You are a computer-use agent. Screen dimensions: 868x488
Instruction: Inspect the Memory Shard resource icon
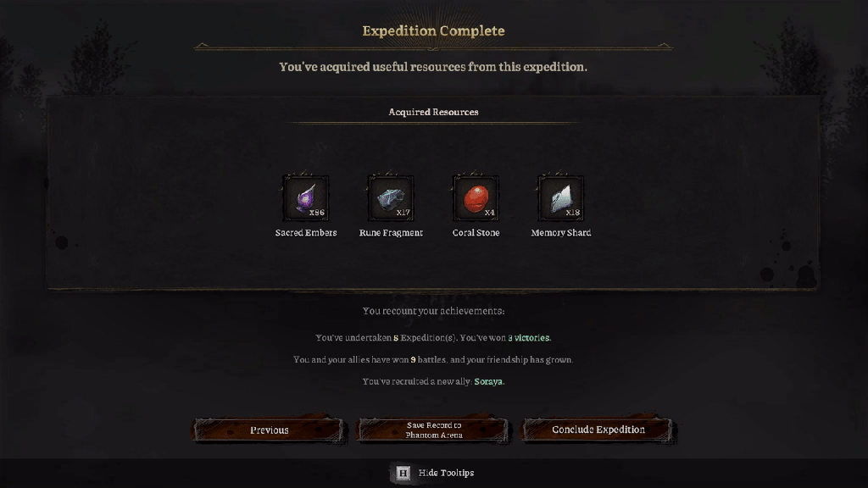[560, 198]
